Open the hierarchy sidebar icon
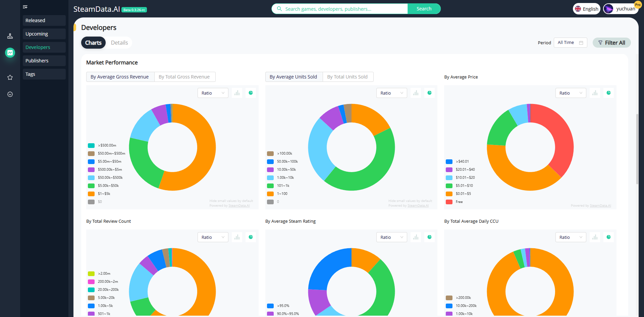 coord(10,36)
